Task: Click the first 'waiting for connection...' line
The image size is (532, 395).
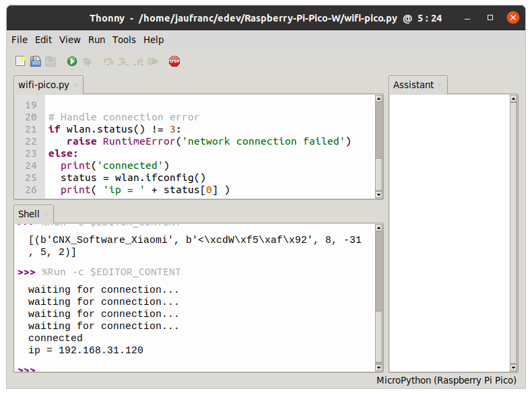Action: 104,289
